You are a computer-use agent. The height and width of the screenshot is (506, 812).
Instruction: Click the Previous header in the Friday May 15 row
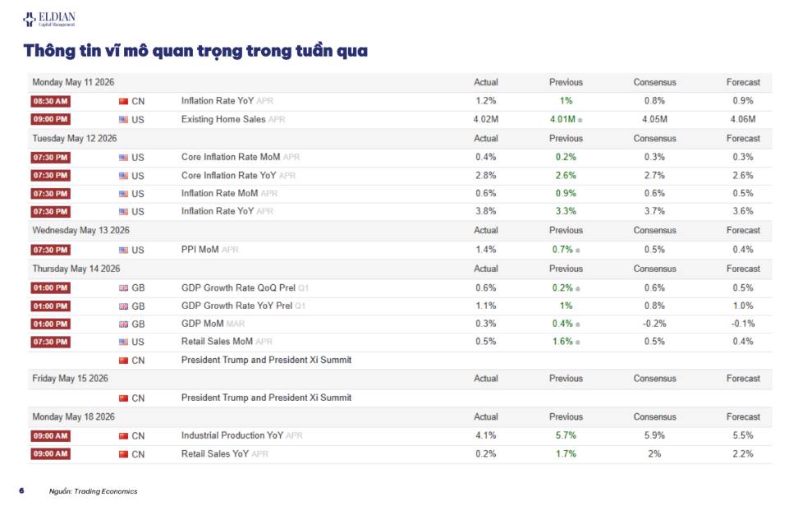566,379
